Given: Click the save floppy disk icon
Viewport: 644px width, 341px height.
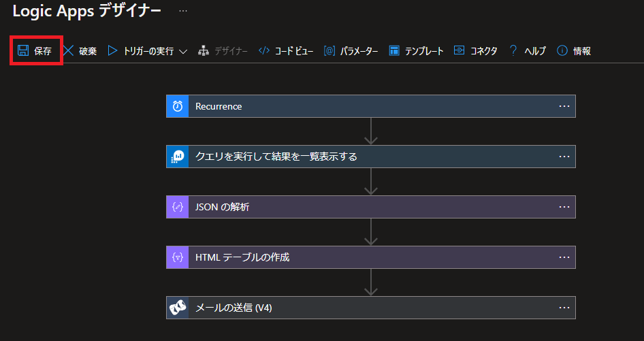Looking at the screenshot, I should coord(23,50).
